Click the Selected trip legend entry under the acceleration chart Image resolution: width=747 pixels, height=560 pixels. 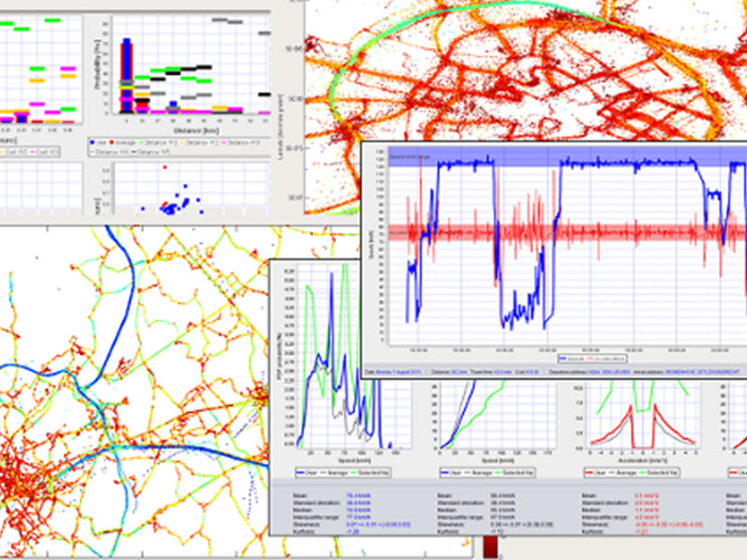[659, 473]
